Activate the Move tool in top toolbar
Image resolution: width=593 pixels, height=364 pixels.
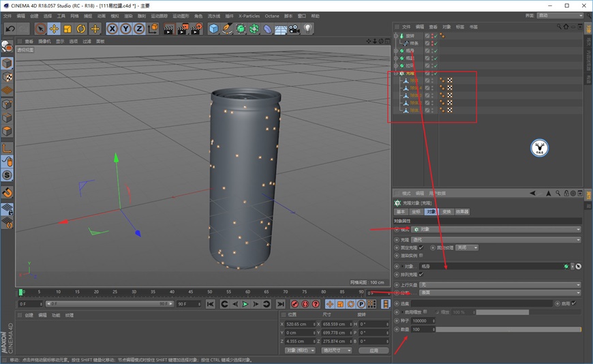[x=54, y=29]
